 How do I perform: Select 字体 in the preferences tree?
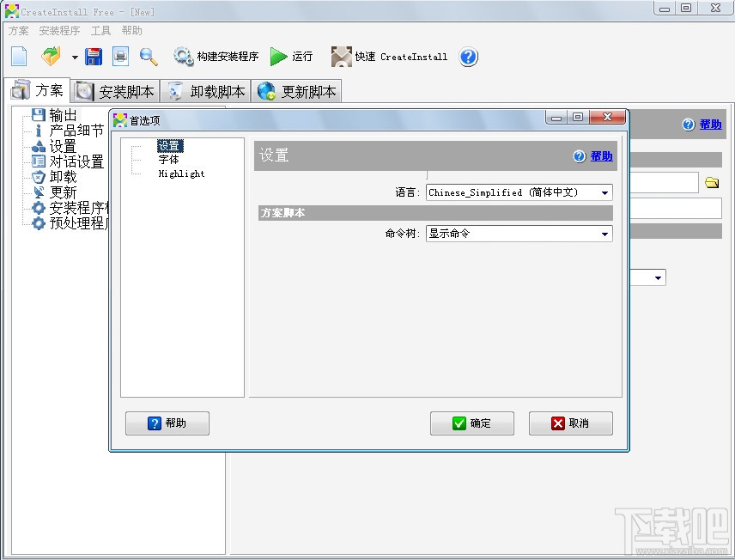point(168,160)
